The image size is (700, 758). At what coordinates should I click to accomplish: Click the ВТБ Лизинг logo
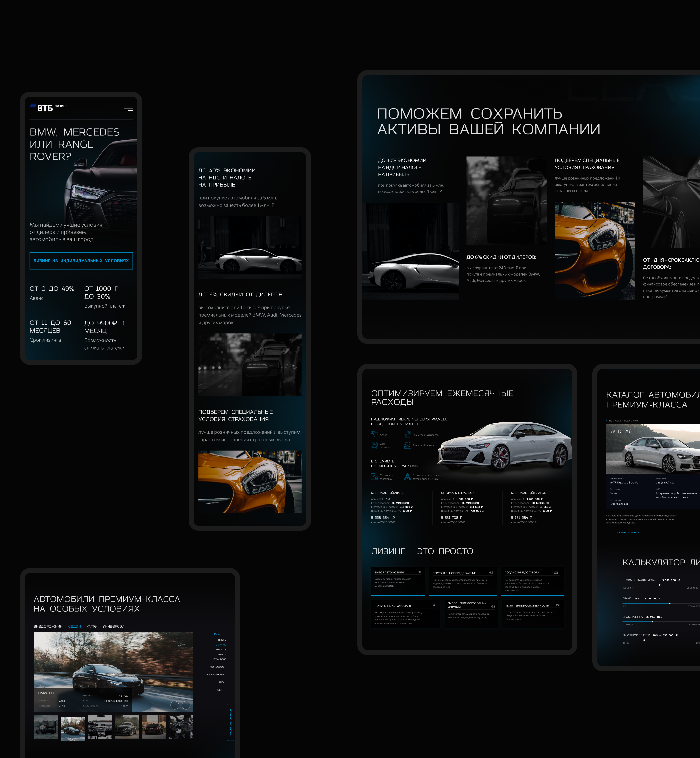pyautogui.click(x=48, y=108)
